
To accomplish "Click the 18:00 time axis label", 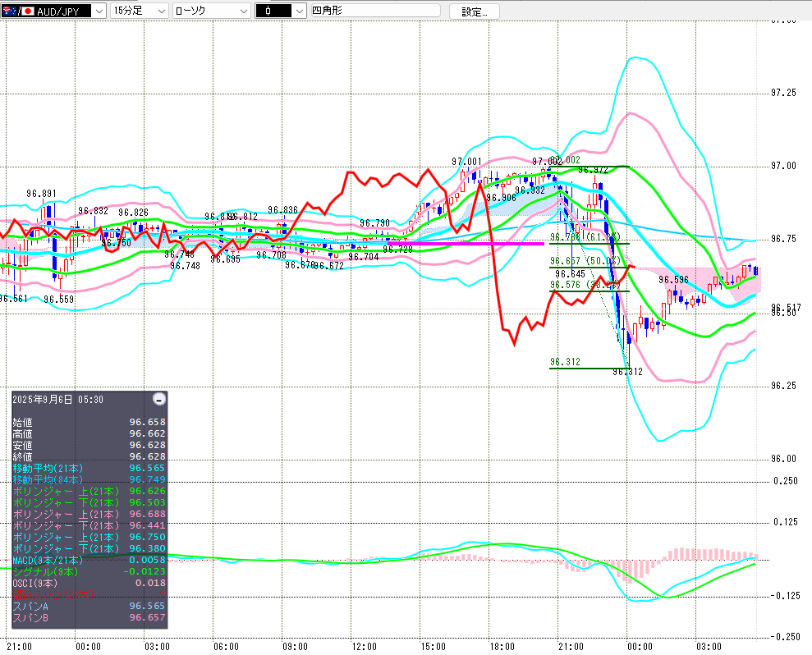I will 502,646.
